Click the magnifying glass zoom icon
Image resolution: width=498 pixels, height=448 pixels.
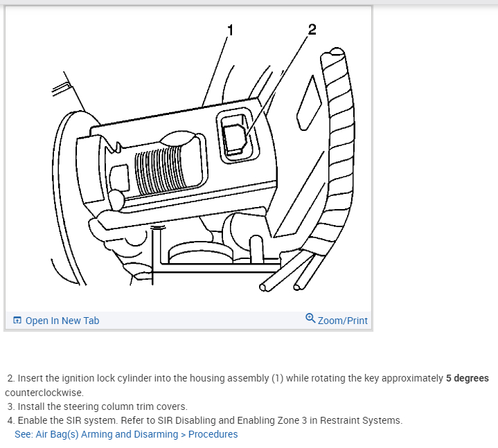(310, 318)
